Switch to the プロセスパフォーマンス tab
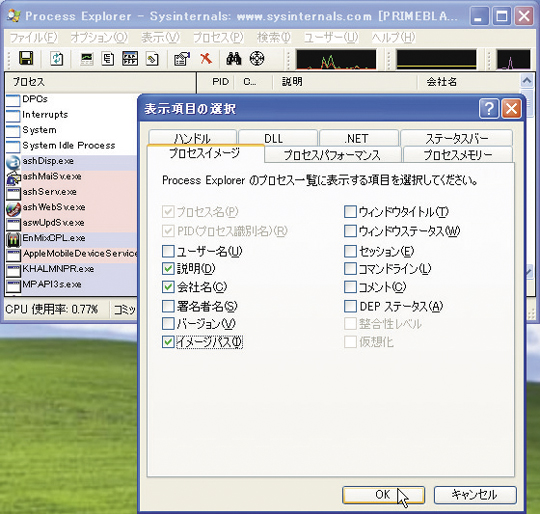 [x=333, y=155]
